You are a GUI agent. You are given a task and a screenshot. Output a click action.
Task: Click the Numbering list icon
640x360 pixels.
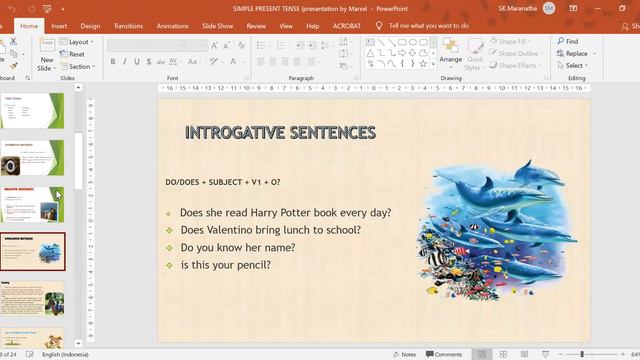point(280,46)
